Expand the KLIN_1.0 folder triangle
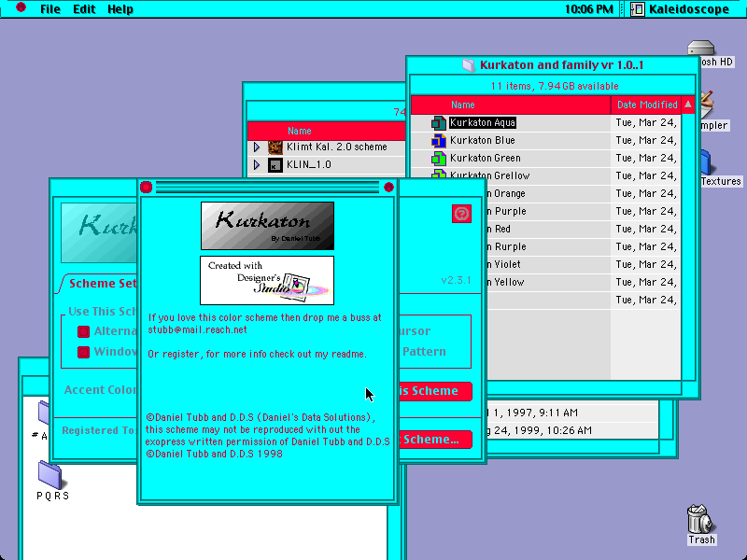Viewport: 747px width, 560px height. pos(257,165)
